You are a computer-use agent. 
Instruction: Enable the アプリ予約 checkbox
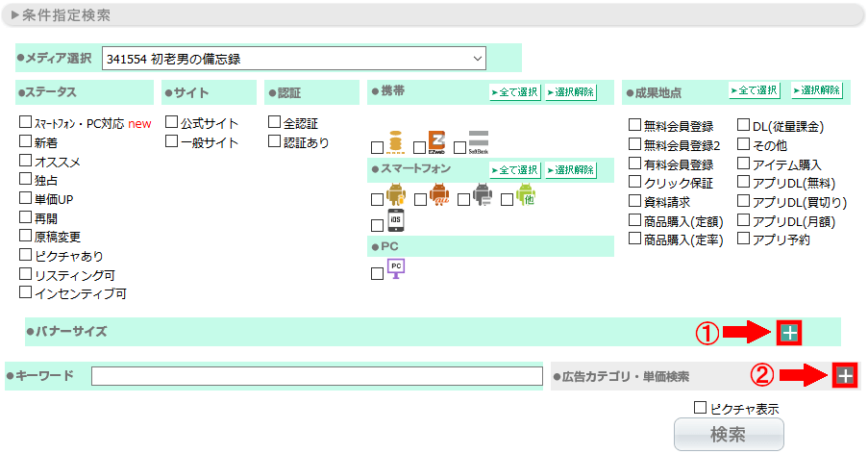point(743,239)
